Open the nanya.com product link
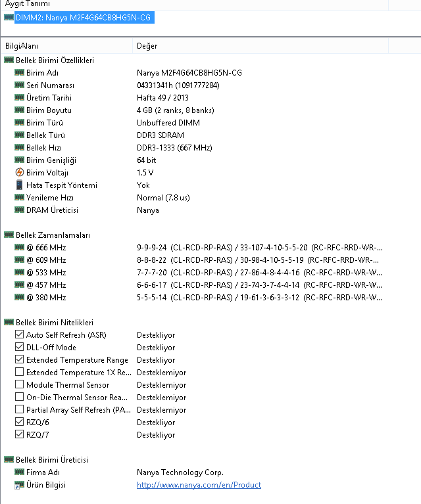This screenshot has width=421, height=504. [x=199, y=485]
